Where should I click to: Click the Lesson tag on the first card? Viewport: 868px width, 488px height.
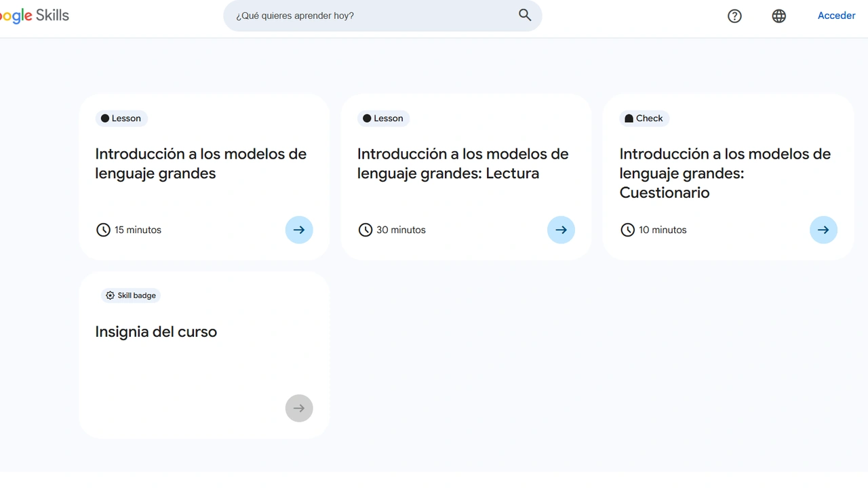tap(121, 118)
